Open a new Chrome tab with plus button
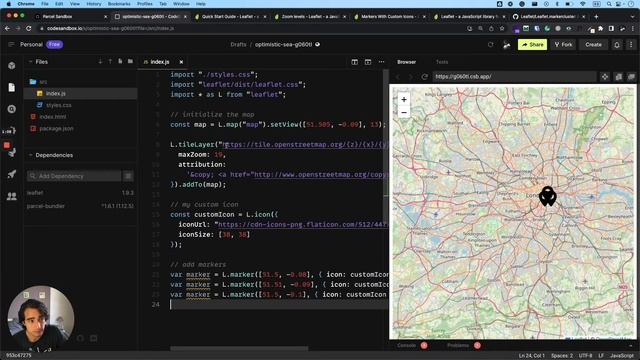 [x=596, y=17]
